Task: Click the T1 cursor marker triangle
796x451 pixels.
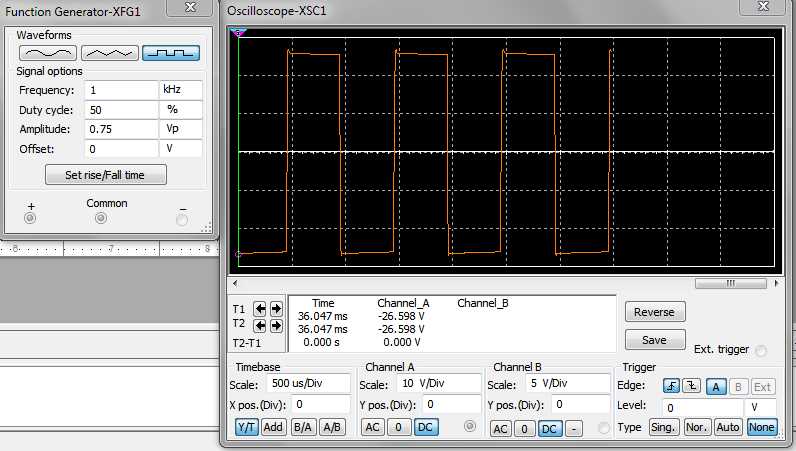Action: coord(238,33)
